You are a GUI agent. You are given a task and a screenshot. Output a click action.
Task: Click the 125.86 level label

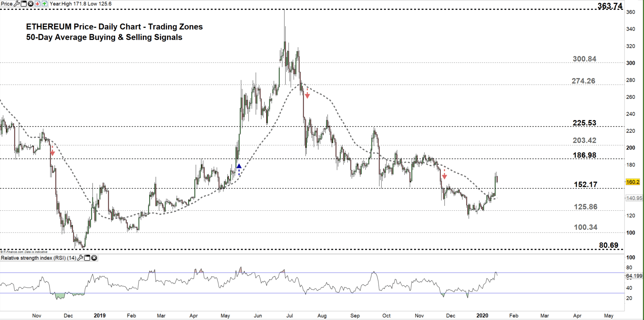[x=586, y=207]
